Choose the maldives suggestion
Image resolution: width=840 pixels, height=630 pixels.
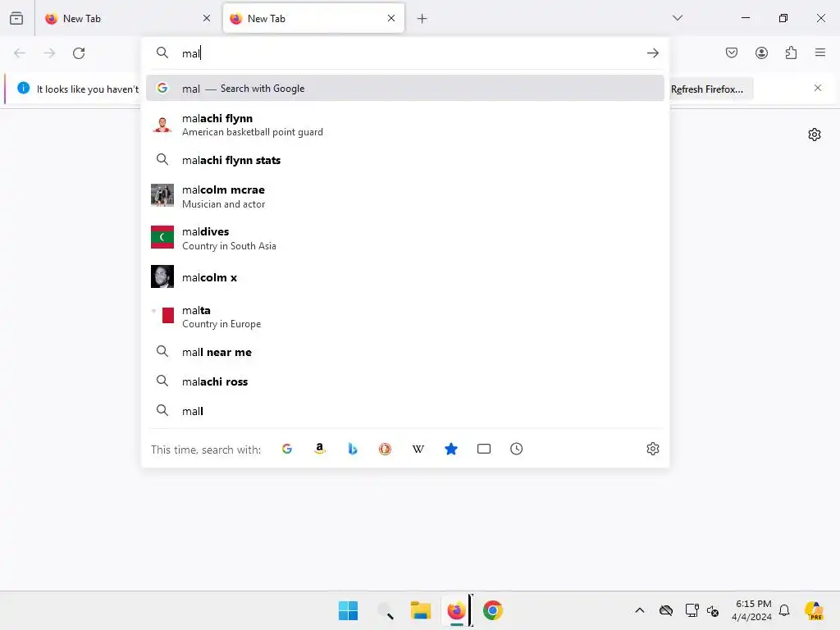click(x=405, y=238)
